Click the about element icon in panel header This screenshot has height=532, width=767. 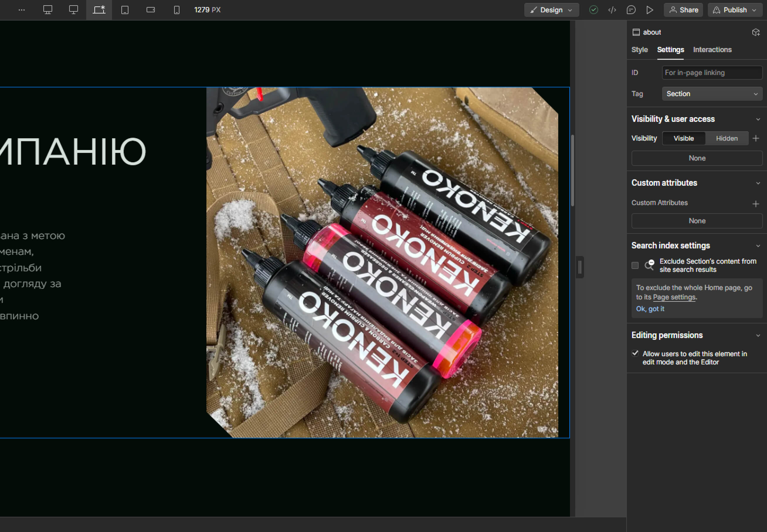[636, 32]
